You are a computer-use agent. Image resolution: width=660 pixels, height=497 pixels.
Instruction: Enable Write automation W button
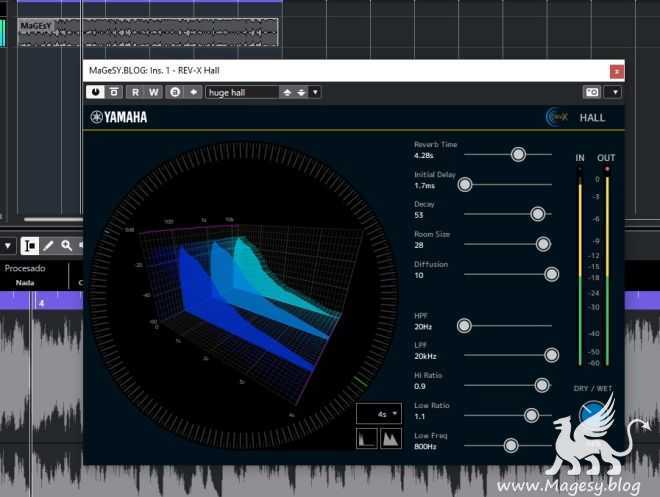point(153,92)
